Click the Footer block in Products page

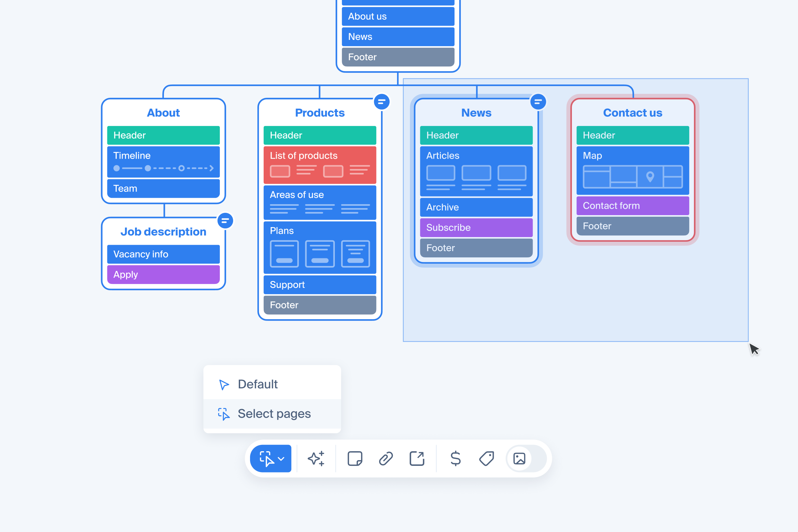pyautogui.click(x=320, y=305)
